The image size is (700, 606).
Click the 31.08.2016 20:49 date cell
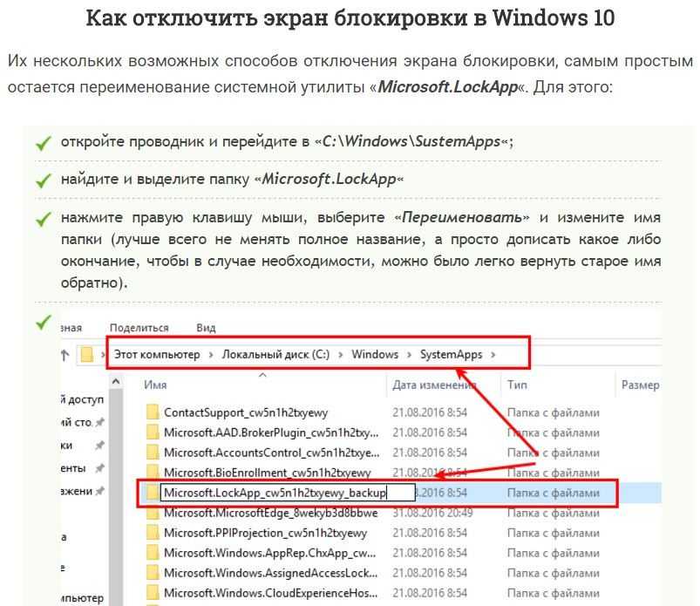tap(432, 513)
